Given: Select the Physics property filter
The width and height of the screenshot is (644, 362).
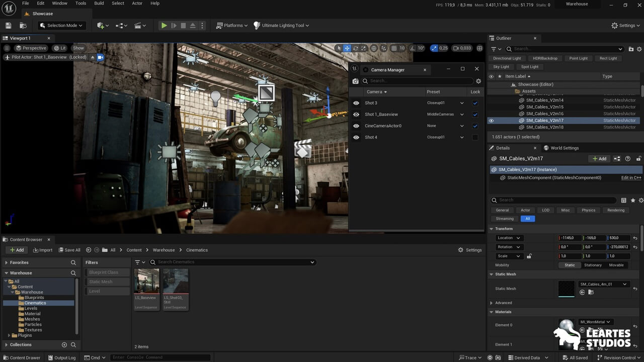Looking at the screenshot, I should pos(588,210).
